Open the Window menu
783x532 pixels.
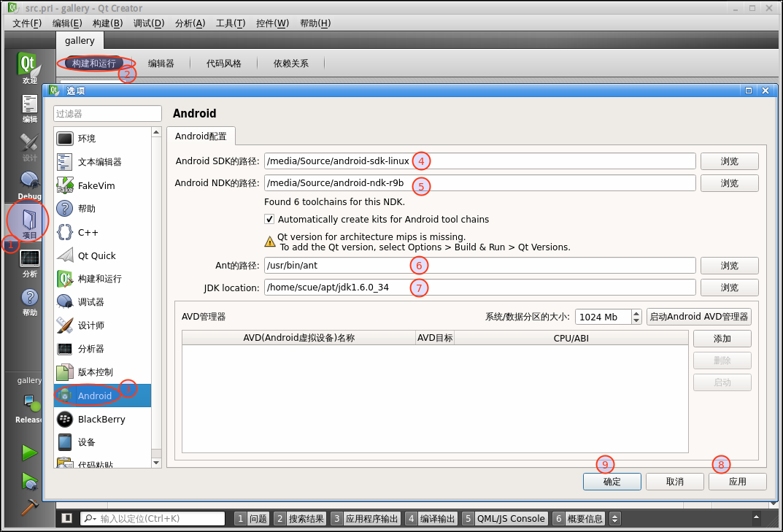(x=272, y=23)
